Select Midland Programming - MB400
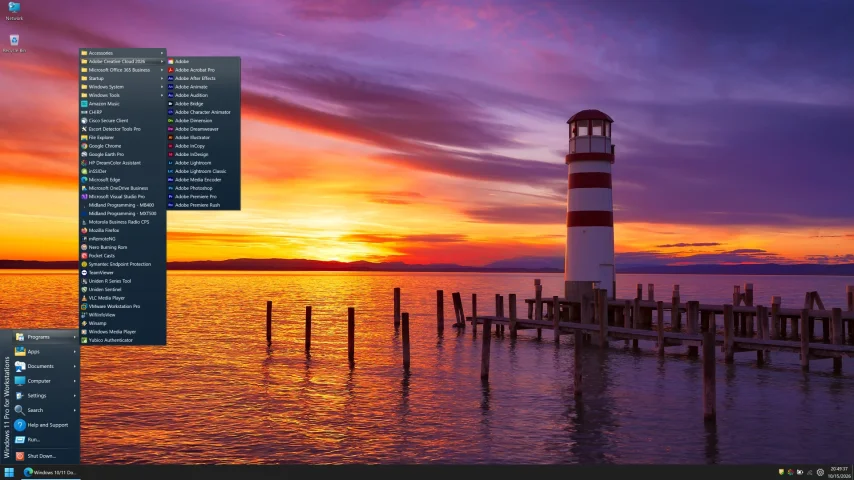 pyautogui.click(x=123, y=205)
